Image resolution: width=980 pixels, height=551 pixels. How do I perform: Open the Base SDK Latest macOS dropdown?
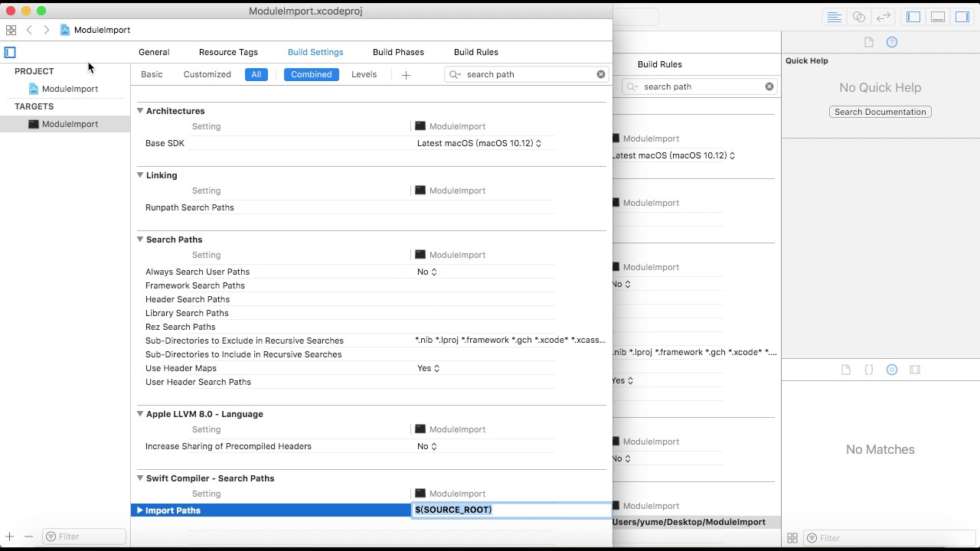click(x=479, y=143)
